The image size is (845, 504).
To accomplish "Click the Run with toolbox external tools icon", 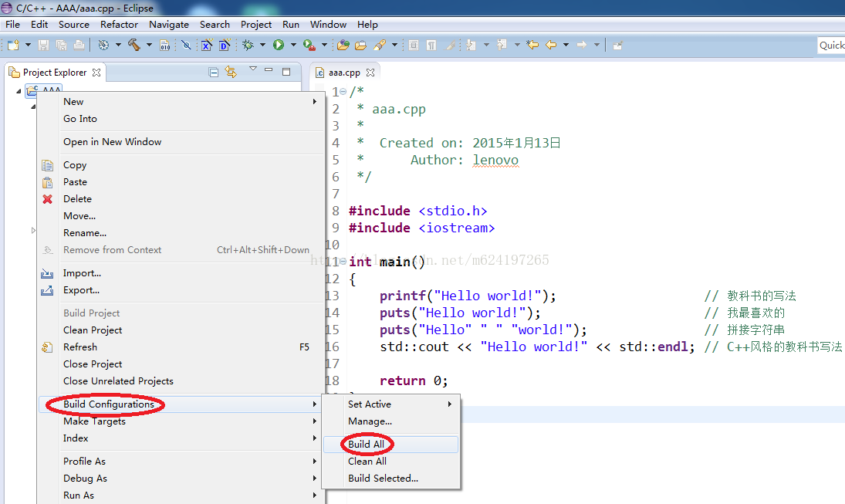I will tap(309, 46).
